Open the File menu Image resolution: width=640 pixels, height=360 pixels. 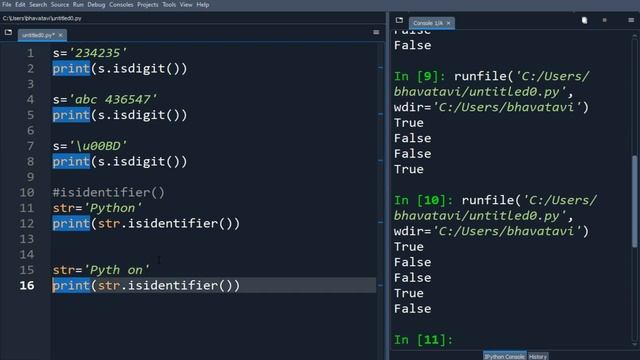pyautogui.click(x=7, y=5)
